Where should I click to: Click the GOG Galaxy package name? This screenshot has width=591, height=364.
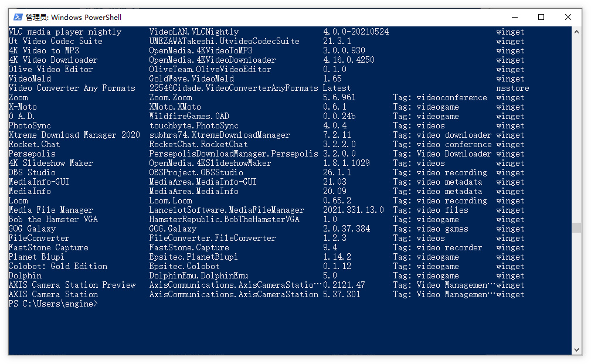pyautogui.click(x=32, y=229)
